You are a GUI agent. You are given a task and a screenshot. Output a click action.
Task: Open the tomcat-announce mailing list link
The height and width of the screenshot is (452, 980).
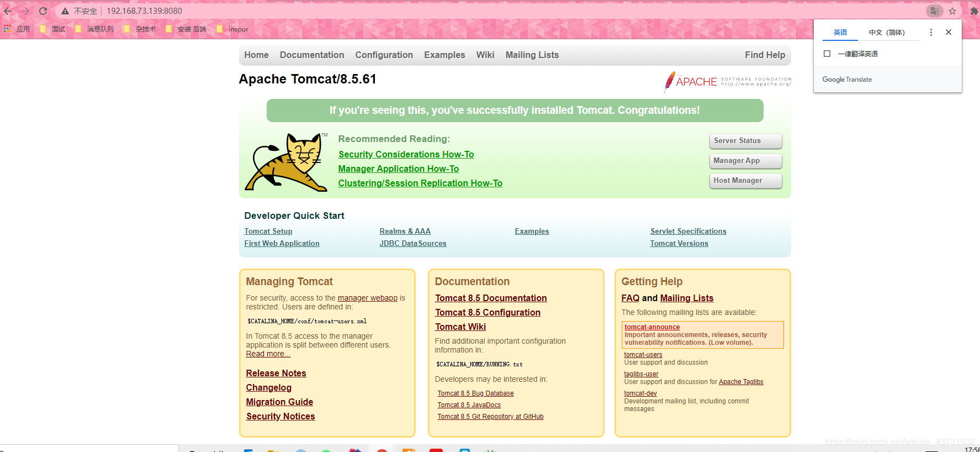[652, 327]
